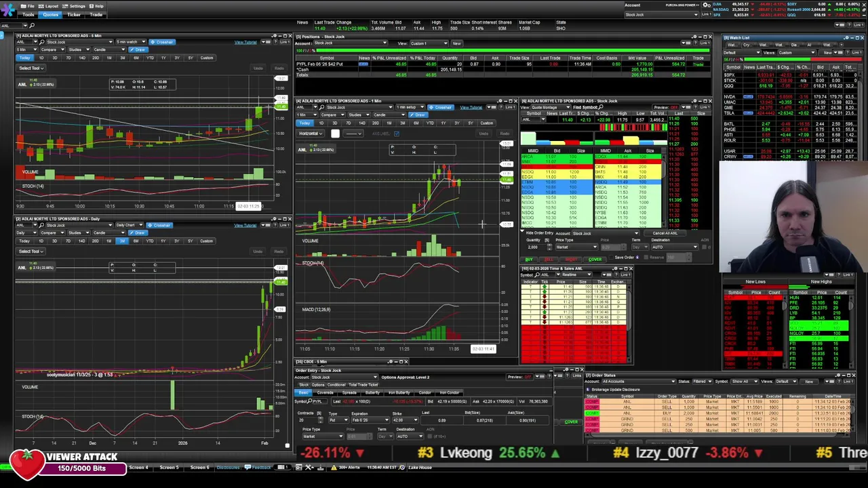Open the Settings menu

(73, 6)
